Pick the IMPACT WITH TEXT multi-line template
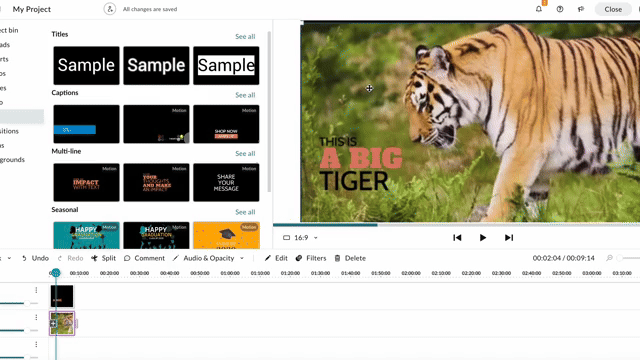Image resolution: width=640 pixels, height=360 pixels. (86, 182)
